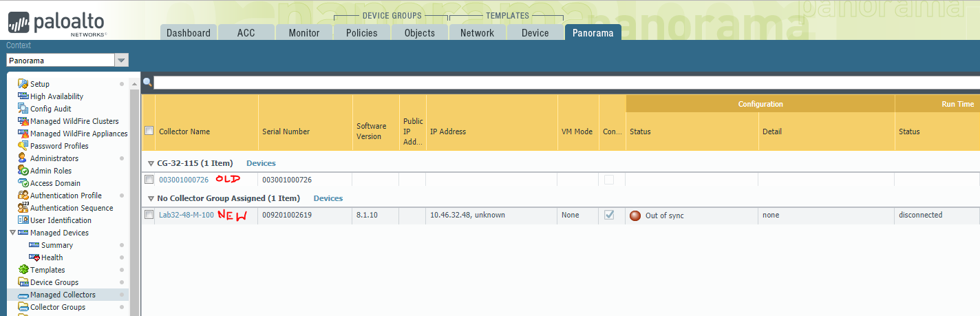Image resolution: width=980 pixels, height=316 pixels.
Task: Click the disconnected run time status
Action: pyautogui.click(x=920, y=215)
